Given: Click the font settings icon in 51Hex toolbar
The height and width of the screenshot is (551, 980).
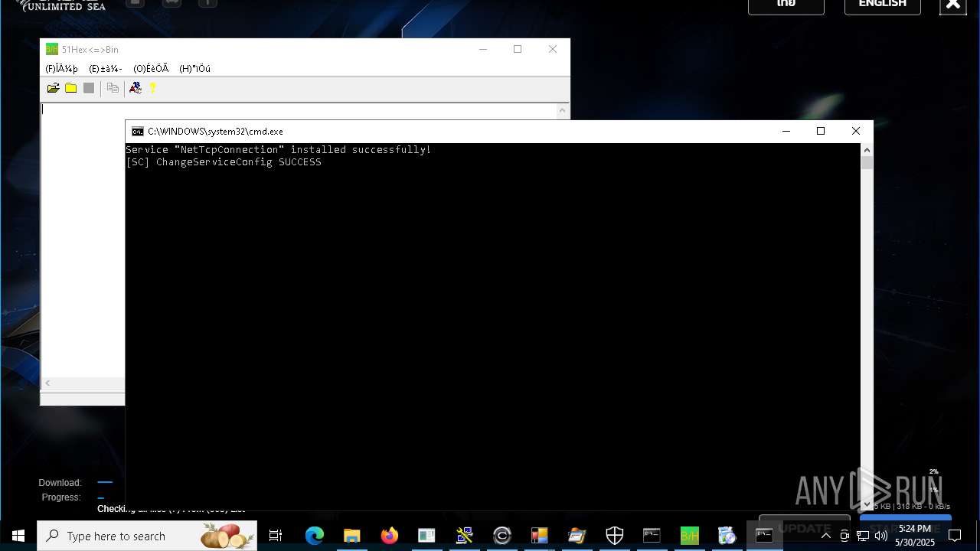Looking at the screenshot, I should point(136,88).
